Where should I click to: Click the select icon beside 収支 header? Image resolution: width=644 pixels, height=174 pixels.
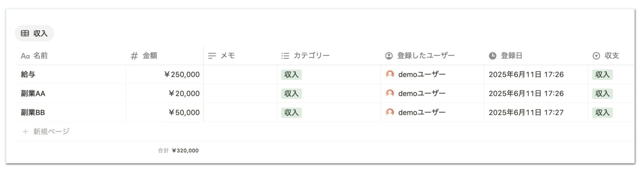[x=596, y=56]
